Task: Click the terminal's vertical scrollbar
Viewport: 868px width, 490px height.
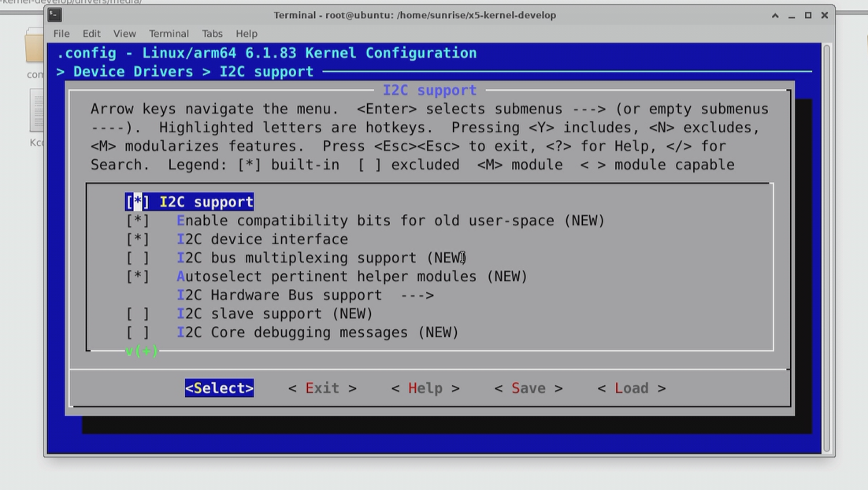Action: [x=827, y=248]
